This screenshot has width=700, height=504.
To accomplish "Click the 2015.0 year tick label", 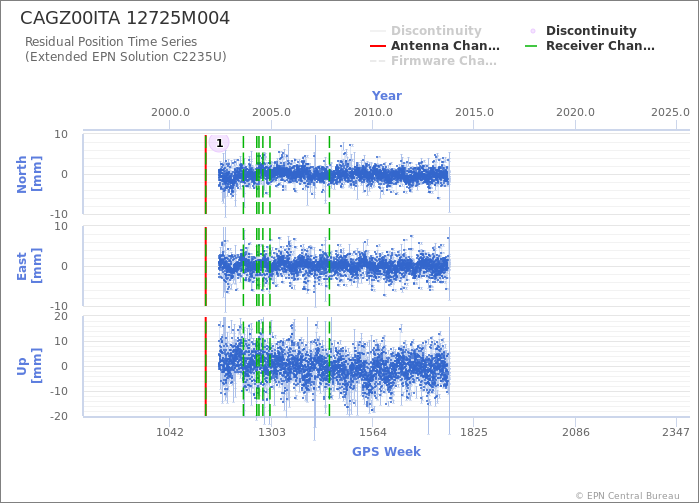I will [474, 112].
